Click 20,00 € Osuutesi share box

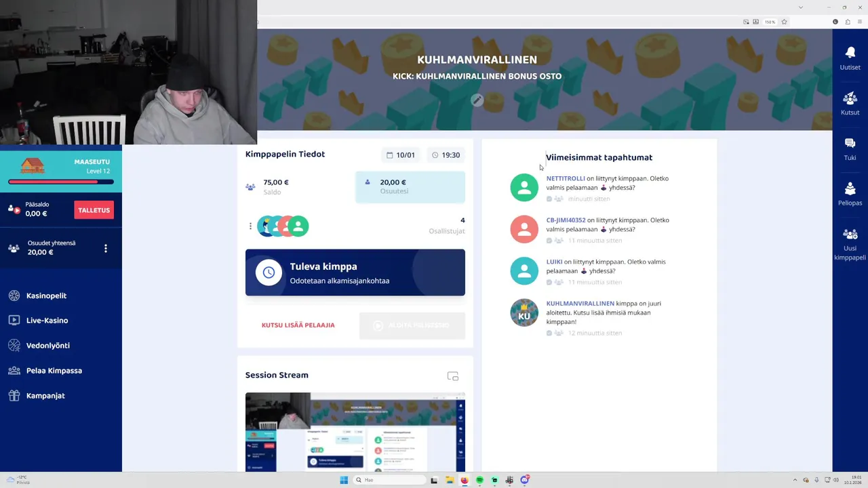point(410,186)
